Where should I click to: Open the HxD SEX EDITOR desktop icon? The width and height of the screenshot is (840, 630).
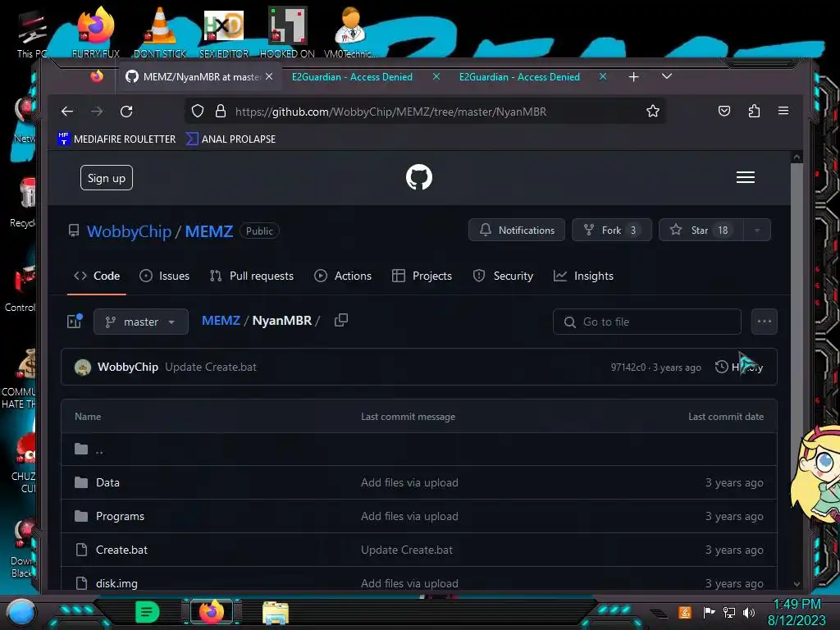pyautogui.click(x=224, y=32)
